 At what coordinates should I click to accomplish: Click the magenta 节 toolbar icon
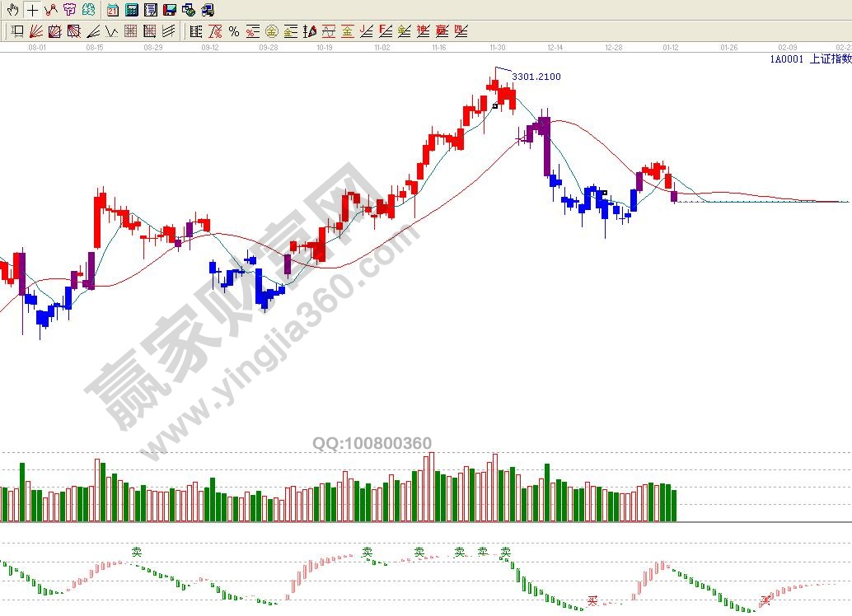69,10
